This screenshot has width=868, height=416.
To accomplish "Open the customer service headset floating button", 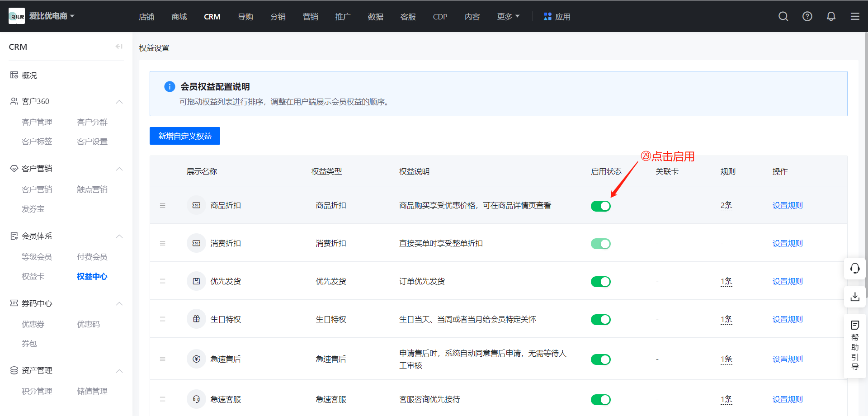I will pyautogui.click(x=855, y=269).
